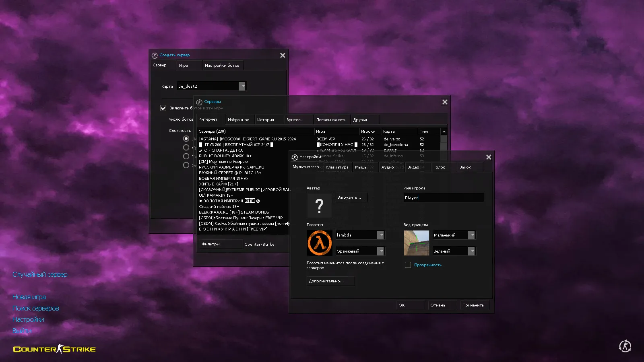The width and height of the screenshot is (644, 362).
Task: Click the Counter-Strike logo at bottom left
Action: pos(54,349)
